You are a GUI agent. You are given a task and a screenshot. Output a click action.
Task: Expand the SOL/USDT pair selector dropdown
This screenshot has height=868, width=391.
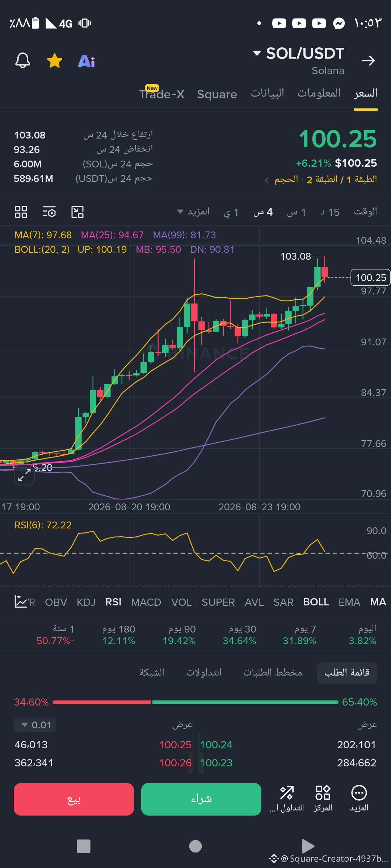click(257, 53)
